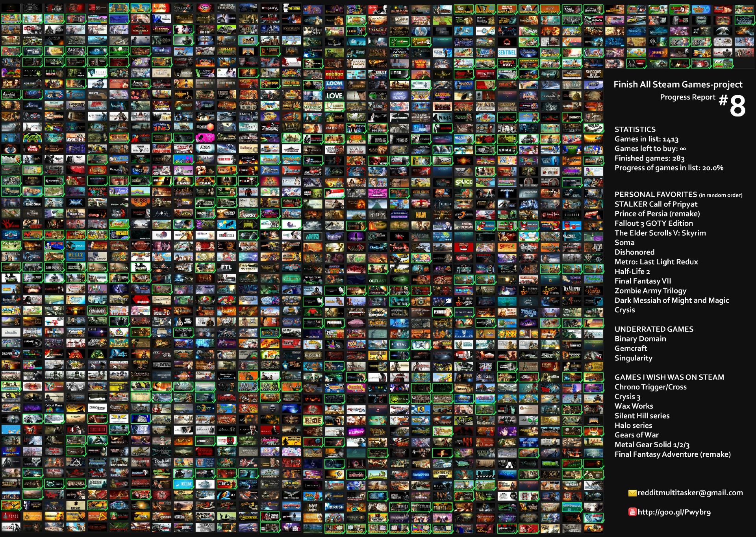
Task: Click 'Dark Messiah of Might and Magic'
Action: 672,300
